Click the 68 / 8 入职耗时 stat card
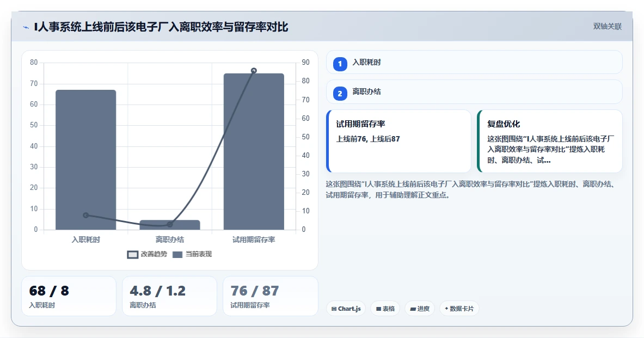Screen dimensions: 644x338 [x=69, y=296]
